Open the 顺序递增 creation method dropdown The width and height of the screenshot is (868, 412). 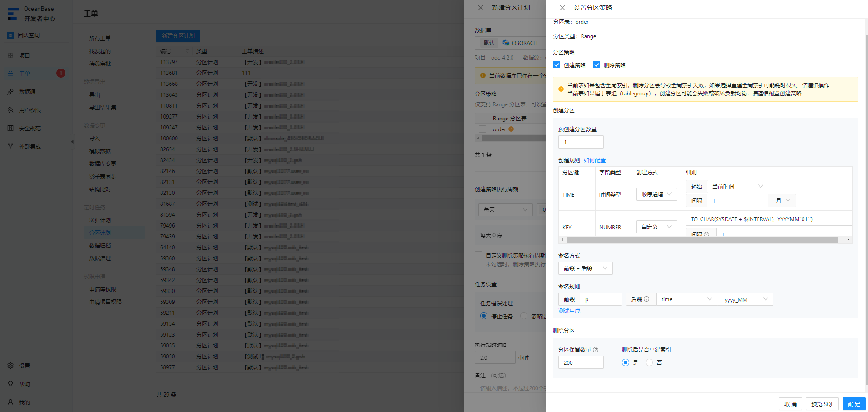click(x=657, y=194)
